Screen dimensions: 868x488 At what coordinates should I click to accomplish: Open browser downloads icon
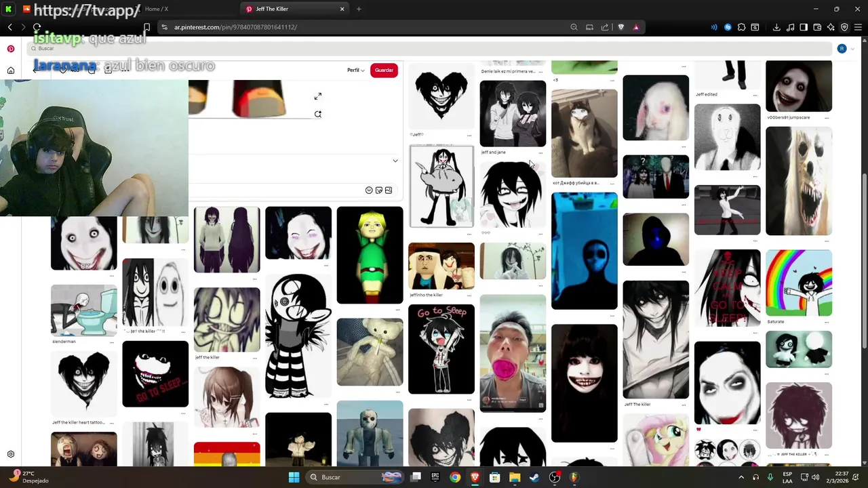pyautogui.click(x=776, y=27)
